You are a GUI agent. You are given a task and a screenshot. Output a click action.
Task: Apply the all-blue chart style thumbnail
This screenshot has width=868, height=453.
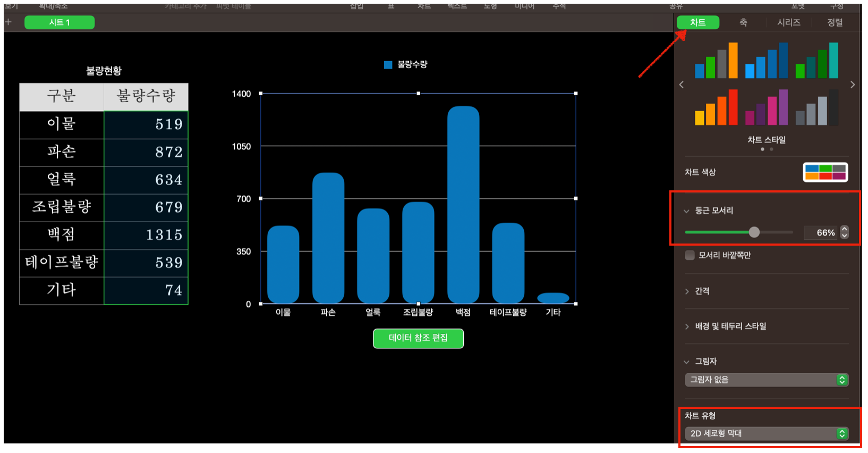[767, 61]
